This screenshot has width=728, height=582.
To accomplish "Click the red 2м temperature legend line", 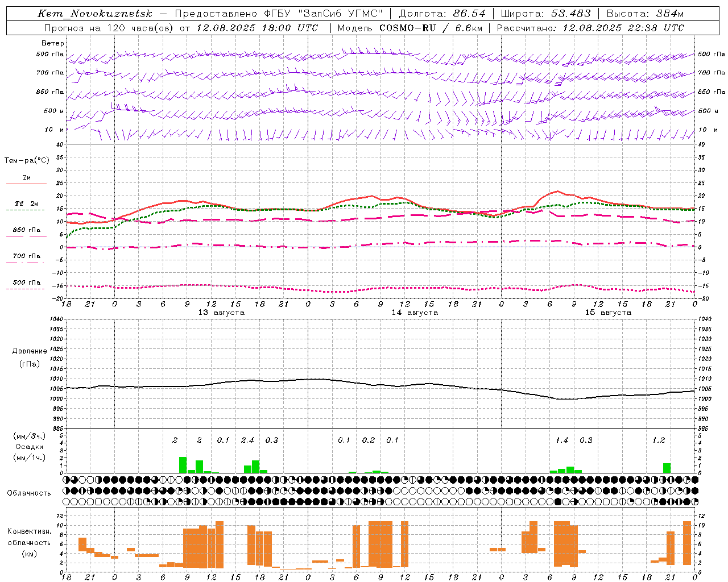I will [26, 184].
